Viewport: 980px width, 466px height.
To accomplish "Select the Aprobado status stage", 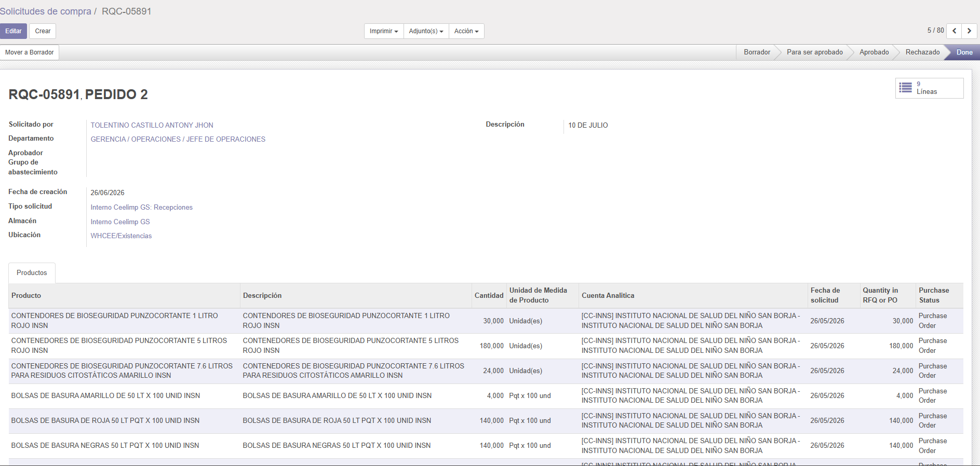I will point(874,52).
